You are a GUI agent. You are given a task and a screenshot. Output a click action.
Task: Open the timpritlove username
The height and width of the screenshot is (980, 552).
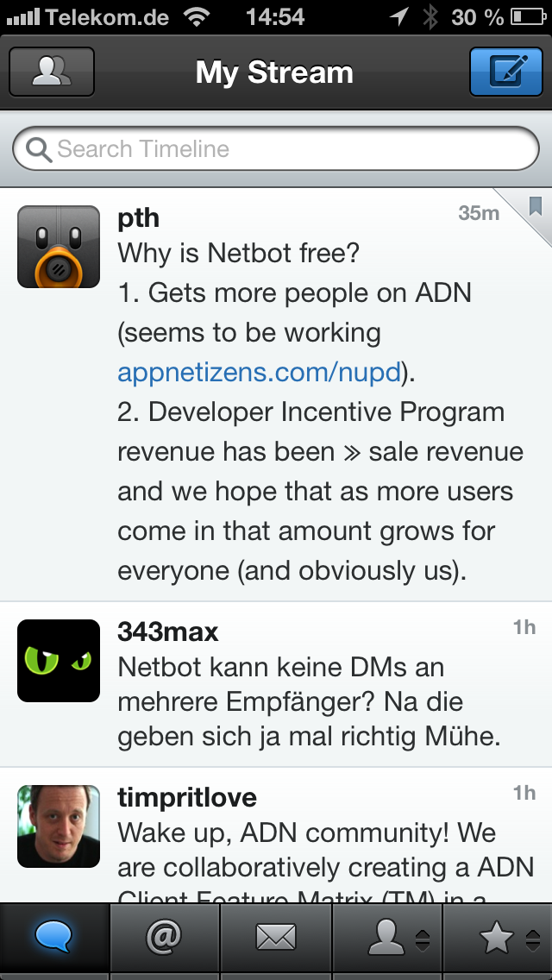click(x=187, y=797)
